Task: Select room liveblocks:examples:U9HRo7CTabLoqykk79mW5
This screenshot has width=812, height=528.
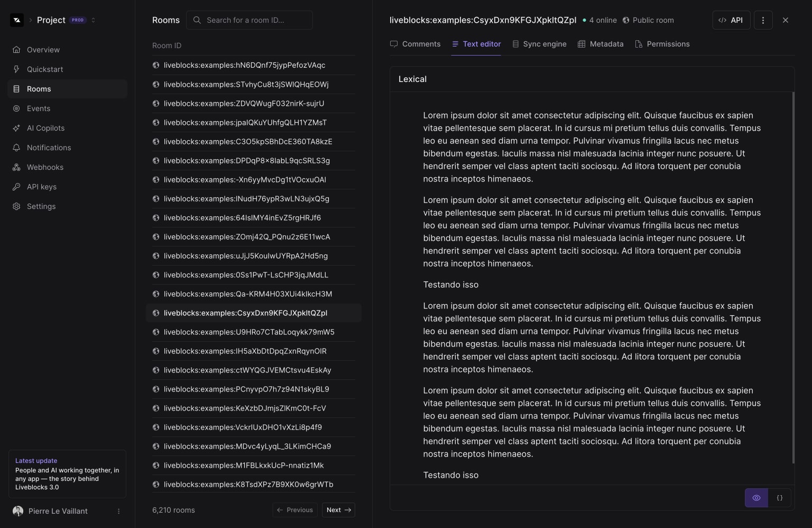Action: coord(248,332)
